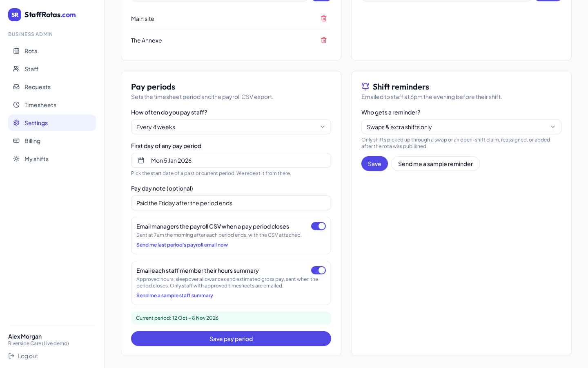Click the calendar icon in the date field
This screenshot has height=368, width=588.
141,160
